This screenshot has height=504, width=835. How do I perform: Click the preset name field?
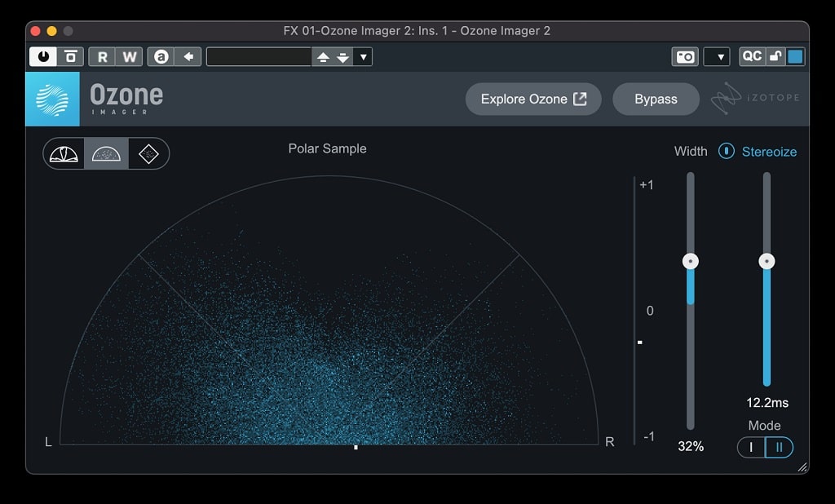click(x=258, y=56)
